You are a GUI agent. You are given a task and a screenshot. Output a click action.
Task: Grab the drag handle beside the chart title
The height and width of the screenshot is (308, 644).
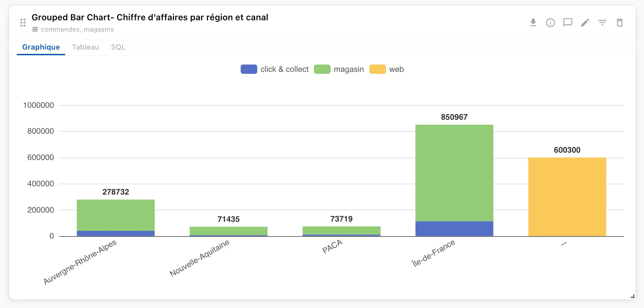click(23, 23)
